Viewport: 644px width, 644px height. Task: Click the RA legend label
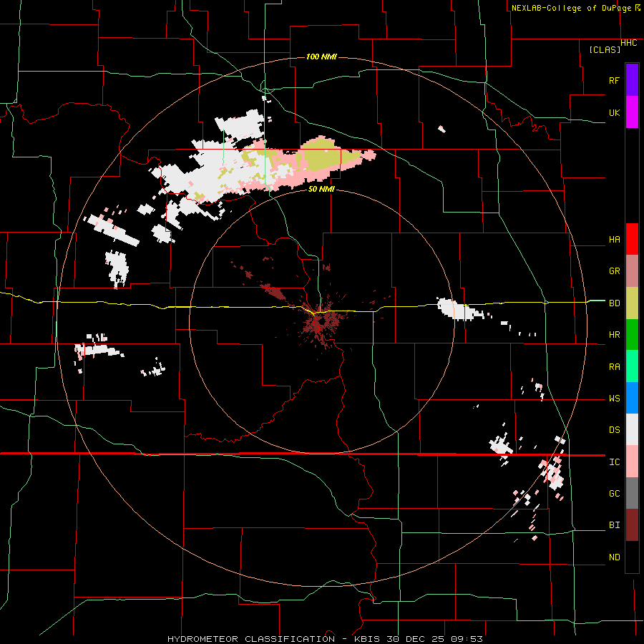(614, 367)
